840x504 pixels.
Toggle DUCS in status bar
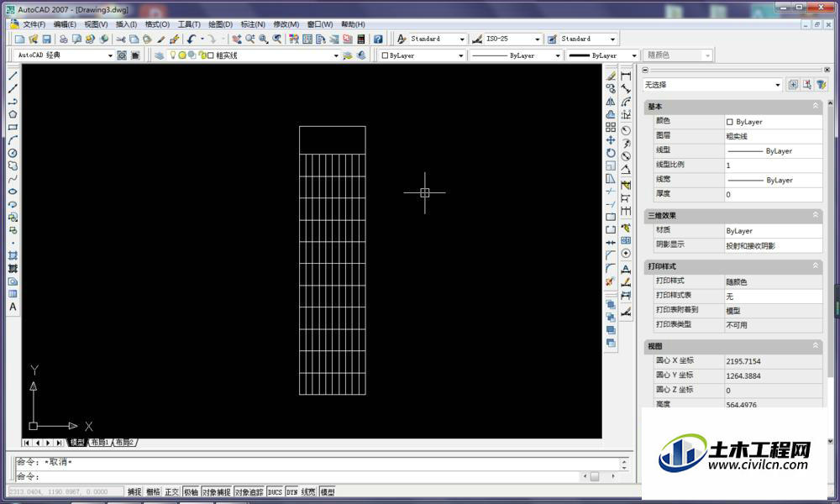(x=275, y=491)
